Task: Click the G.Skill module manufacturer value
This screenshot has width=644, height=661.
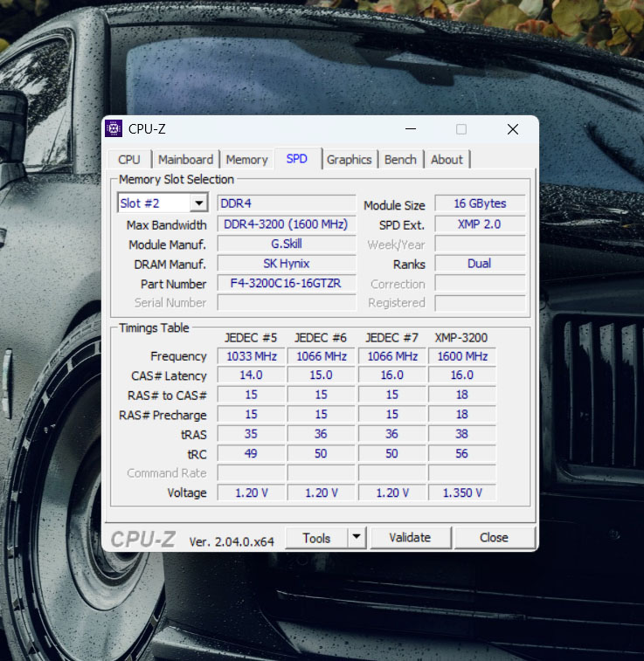Action: click(x=287, y=244)
